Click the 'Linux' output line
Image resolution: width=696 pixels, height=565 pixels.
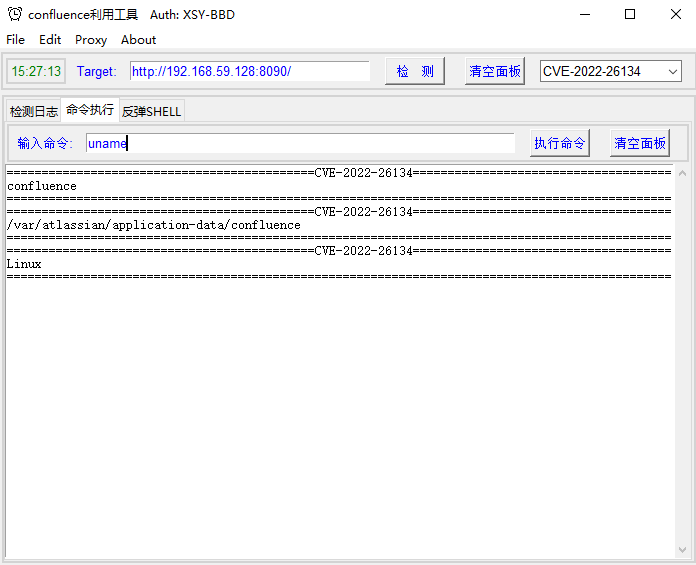click(x=24, y=264)
